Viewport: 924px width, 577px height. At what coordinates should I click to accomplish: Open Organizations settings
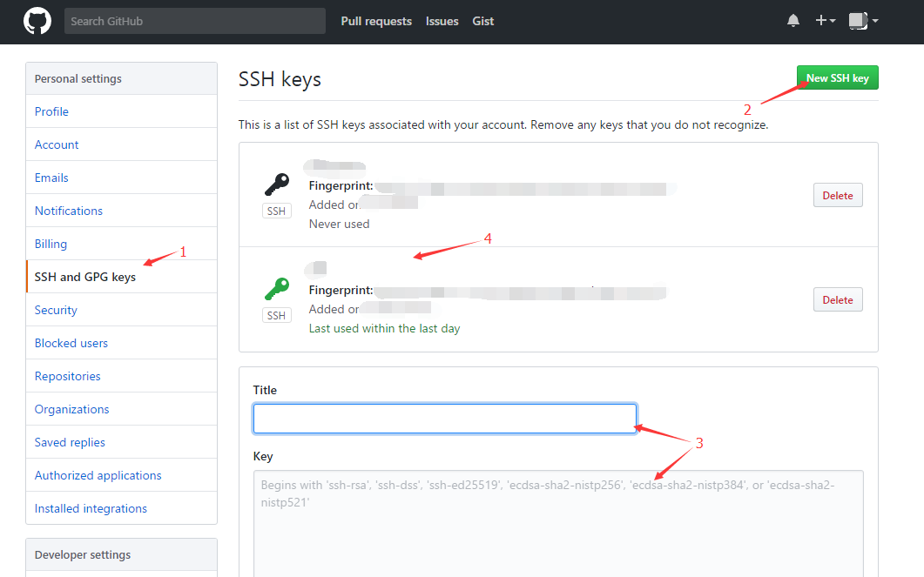[x=121, y=409]
